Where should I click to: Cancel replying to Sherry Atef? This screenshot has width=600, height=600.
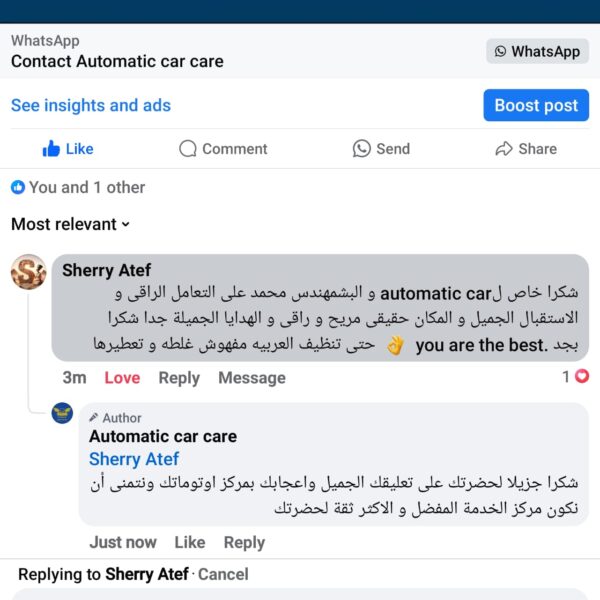(223, 574)
